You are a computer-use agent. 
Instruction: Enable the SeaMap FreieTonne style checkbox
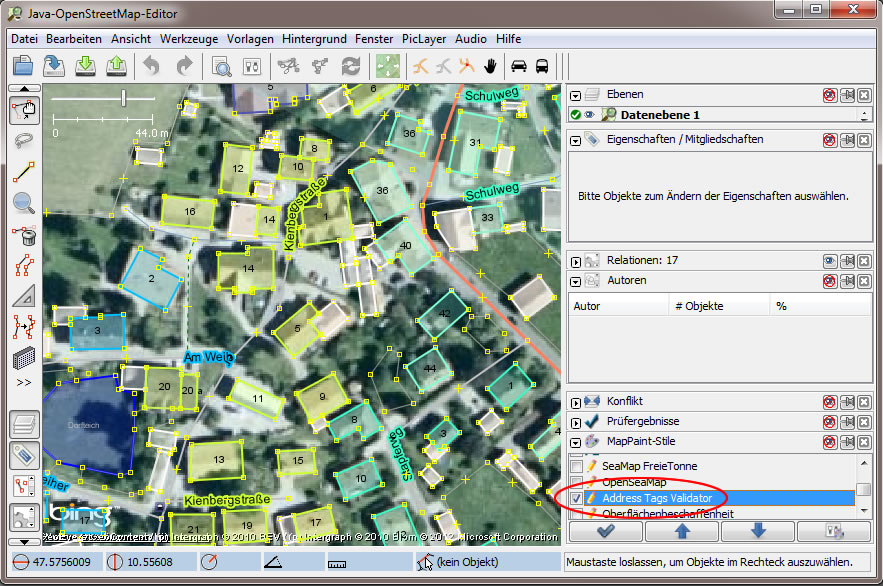[x=576, y=466]
